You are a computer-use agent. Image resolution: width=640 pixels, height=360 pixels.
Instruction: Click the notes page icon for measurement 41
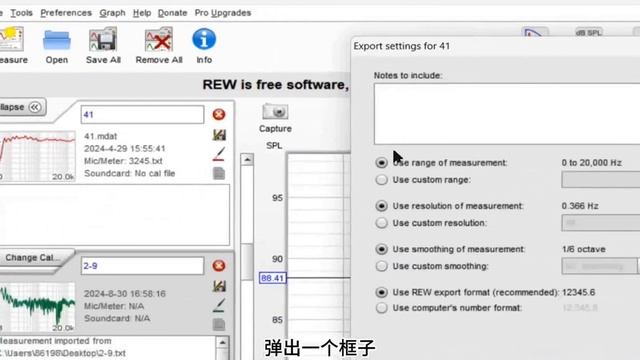click(219, 173)
